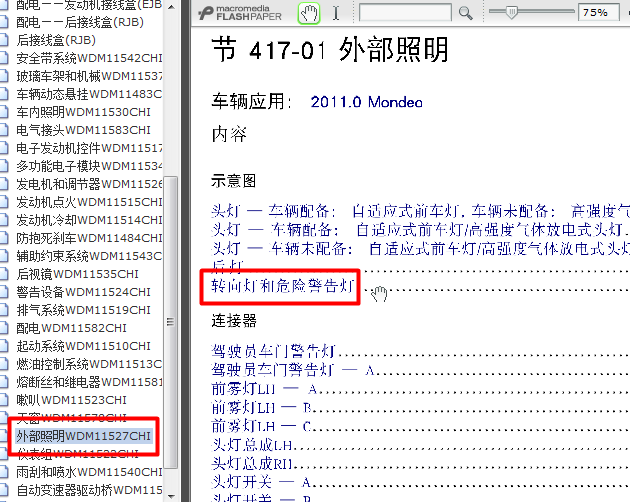Viewport: 630px width, 502px height.
Task: Select 电气接头WDM11583CHI entry
Action: (83, 130)
